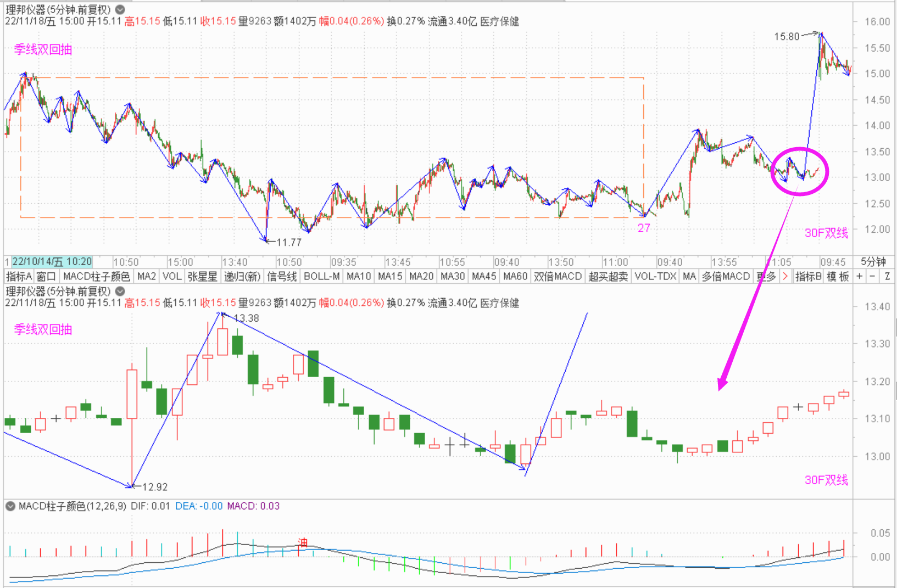Click the 窗口 window button
Viewport: 897px width, 588px height.
(46, 276)
